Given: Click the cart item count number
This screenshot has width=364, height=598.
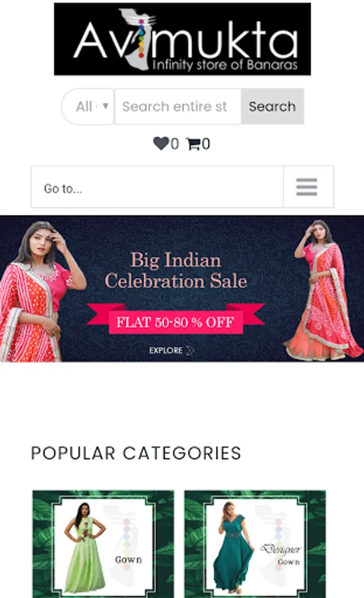Looking at the screenshot, I should 206,144.
